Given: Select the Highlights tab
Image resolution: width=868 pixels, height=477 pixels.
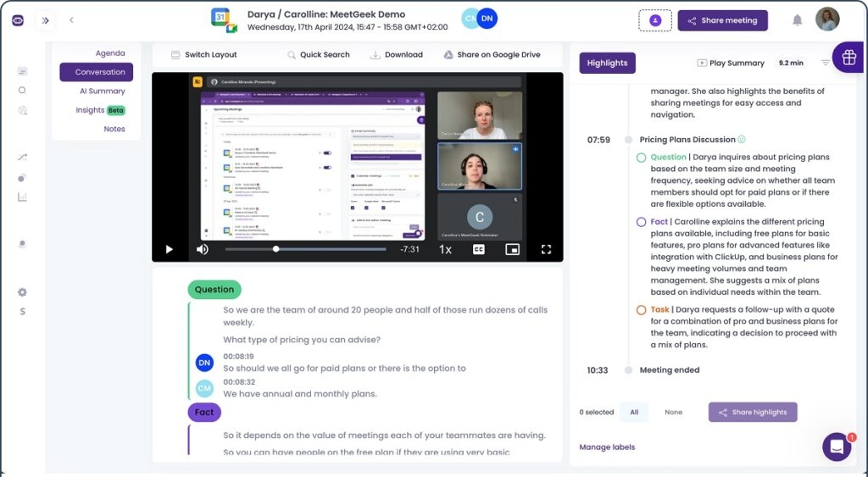Looking at the screenshot, I should [607, 63].
